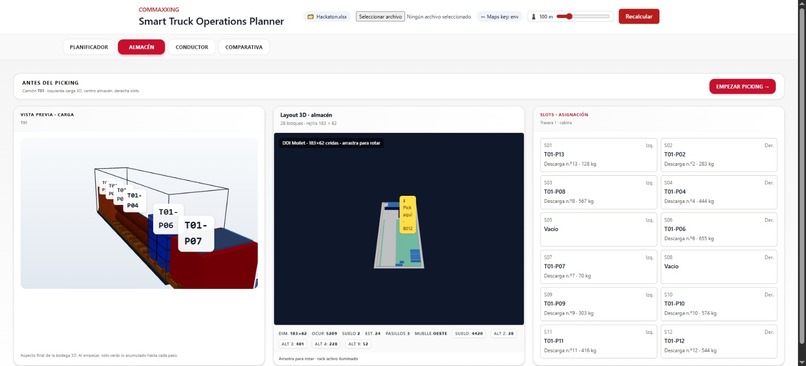The width and height of the screenshot is (806, 366).
Task: Click the key icon in Maps key chip
Action: [x=483, y=16]
